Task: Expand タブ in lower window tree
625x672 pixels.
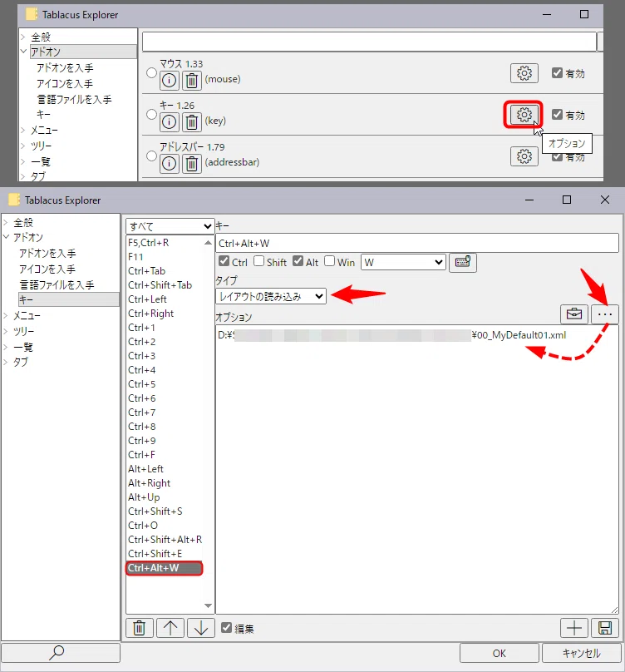Action: [6, 362]
